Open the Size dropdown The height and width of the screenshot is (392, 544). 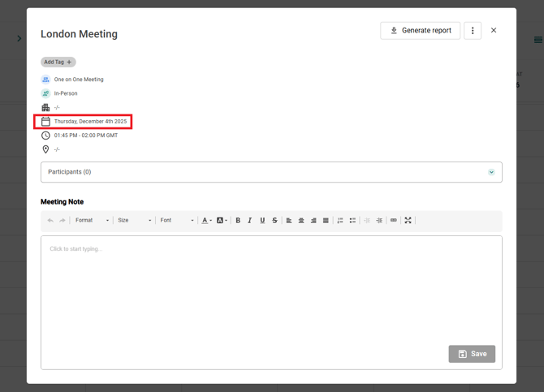pyautogui.click(x=134, y=220)
